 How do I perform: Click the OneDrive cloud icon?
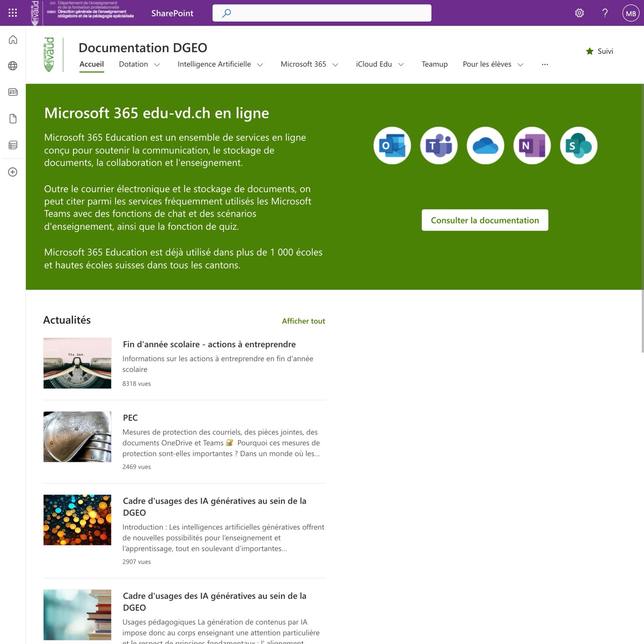(x=486, y=145)
